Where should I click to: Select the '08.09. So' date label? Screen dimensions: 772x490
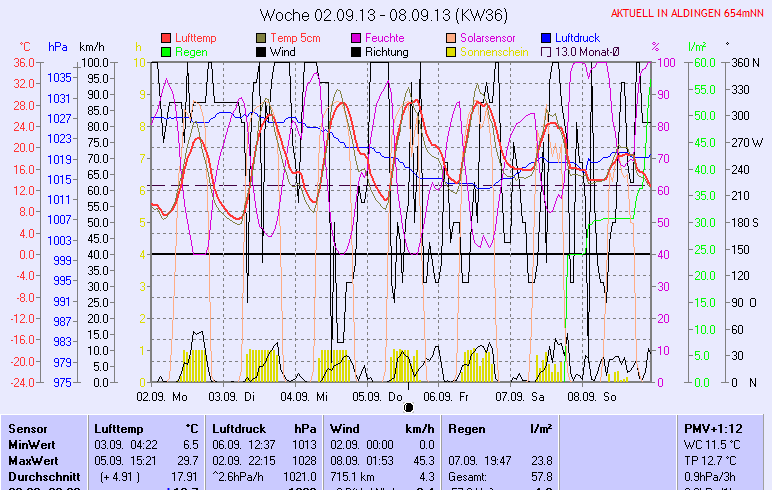pyautogui.click(x=592, y=396)
